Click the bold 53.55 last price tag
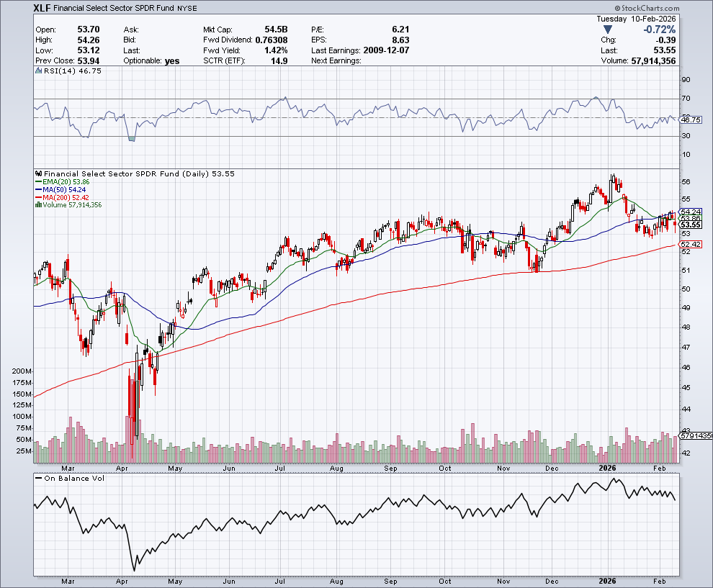Viewport: 713px width, 588px height. click(690, 225)
